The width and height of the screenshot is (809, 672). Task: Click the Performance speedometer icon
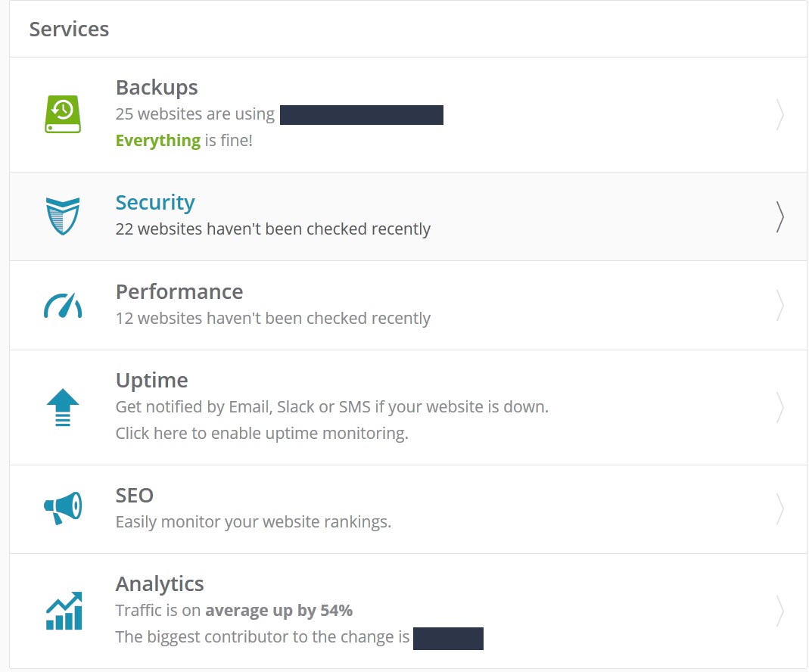coord(62,305)
